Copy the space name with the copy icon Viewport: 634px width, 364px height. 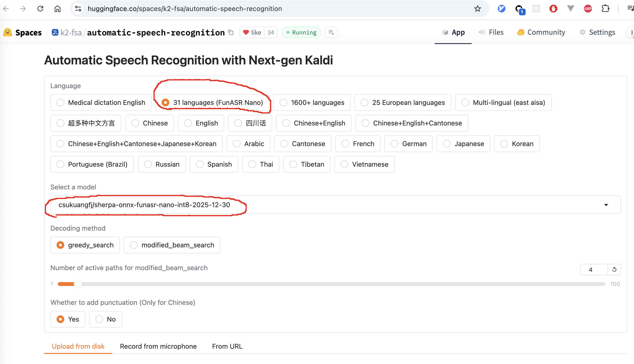(231, 33)
